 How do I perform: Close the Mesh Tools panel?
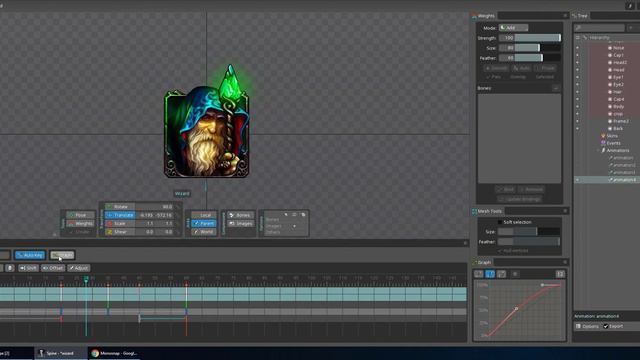coord(565,211)
